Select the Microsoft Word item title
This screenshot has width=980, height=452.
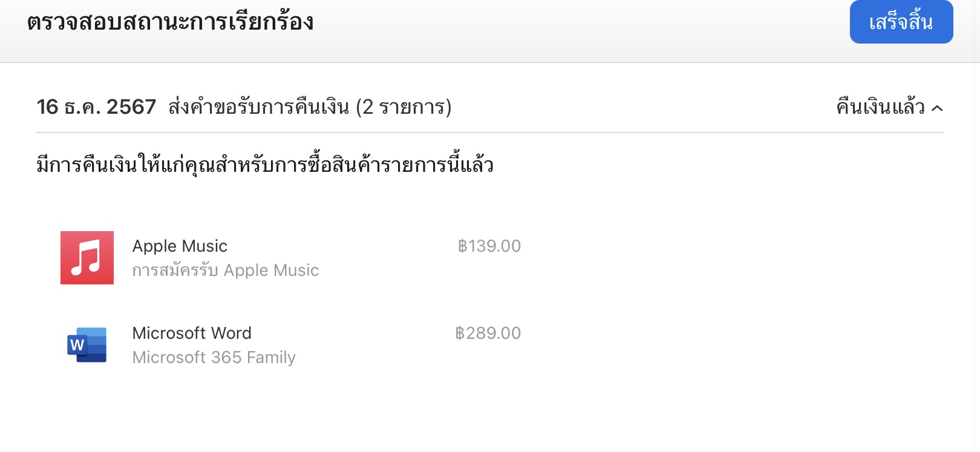[192, 333]
